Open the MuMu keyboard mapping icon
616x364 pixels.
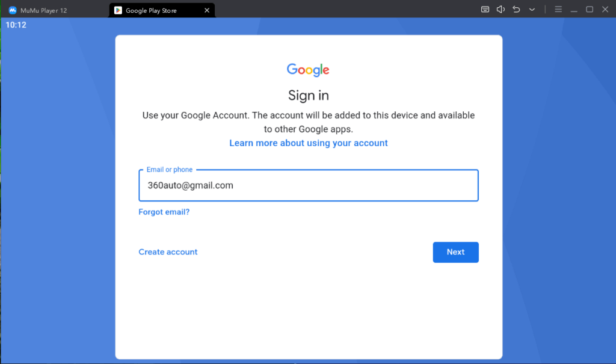click(485, 10)
